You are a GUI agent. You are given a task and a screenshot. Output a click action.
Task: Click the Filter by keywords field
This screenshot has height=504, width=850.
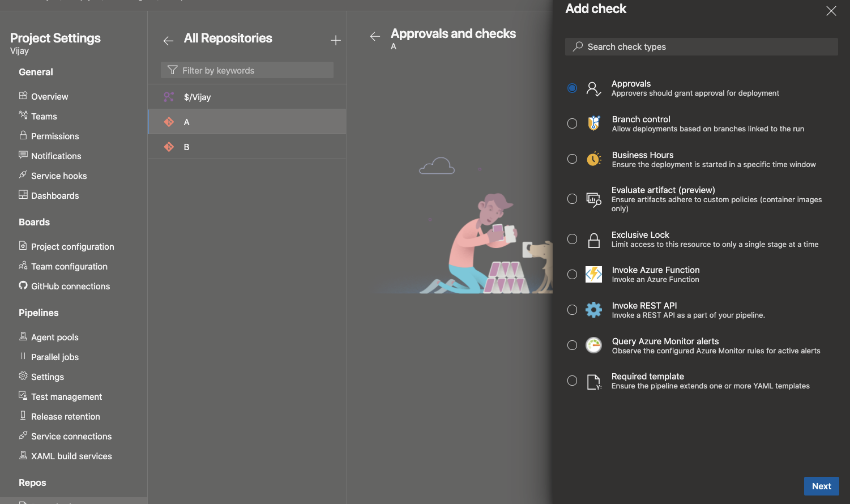point(247,70)
